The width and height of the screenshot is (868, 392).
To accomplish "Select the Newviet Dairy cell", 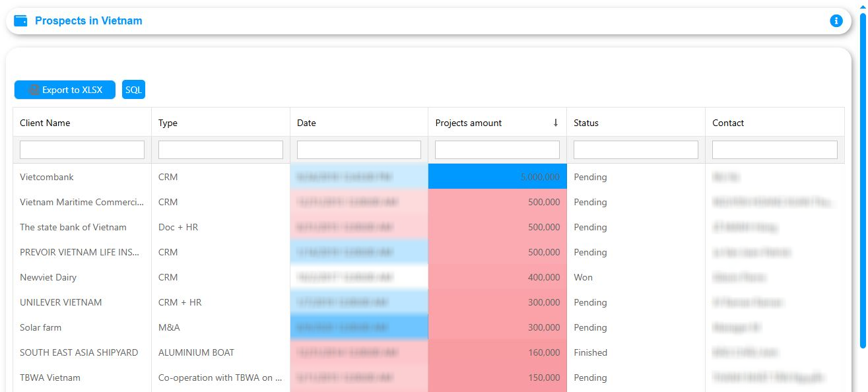I will [x=83, y=277].
